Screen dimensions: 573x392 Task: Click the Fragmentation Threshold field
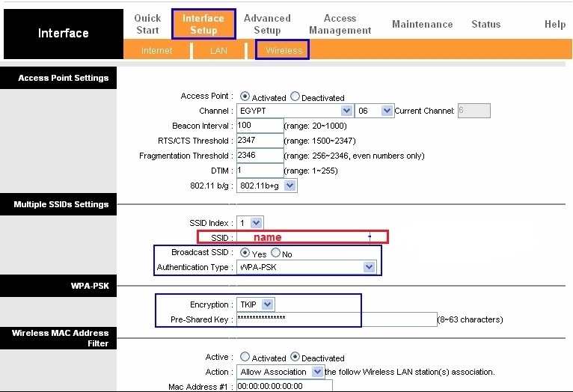(260, 156)
